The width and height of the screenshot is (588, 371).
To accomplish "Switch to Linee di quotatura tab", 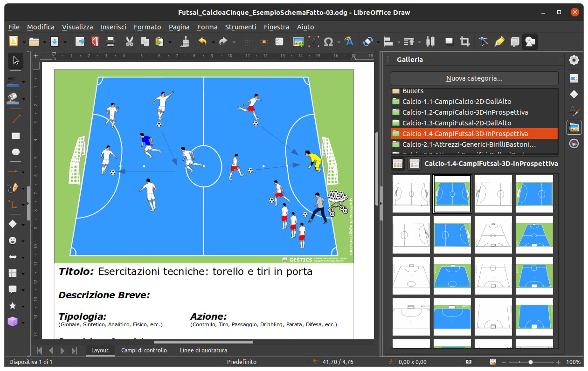I will [204, 350].
